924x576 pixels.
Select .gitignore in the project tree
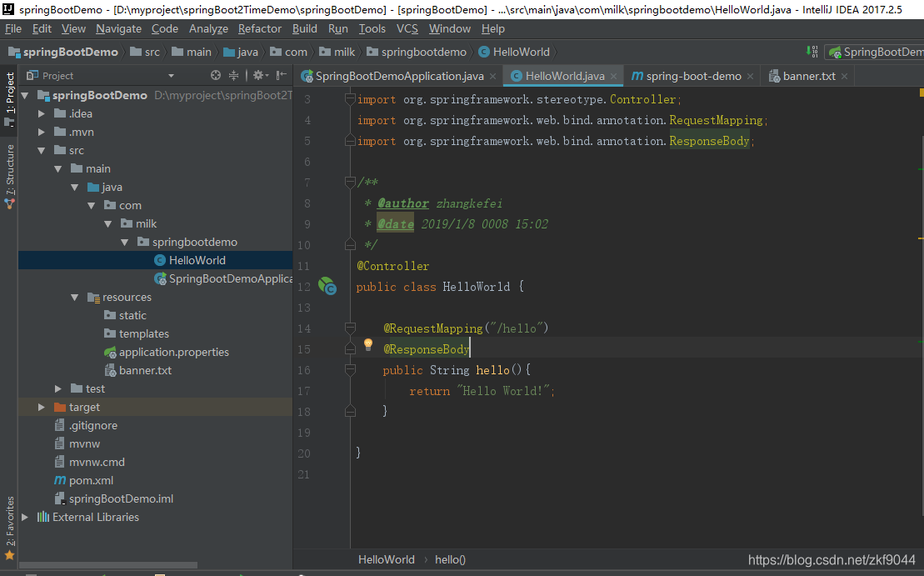[x=93, y=425]
